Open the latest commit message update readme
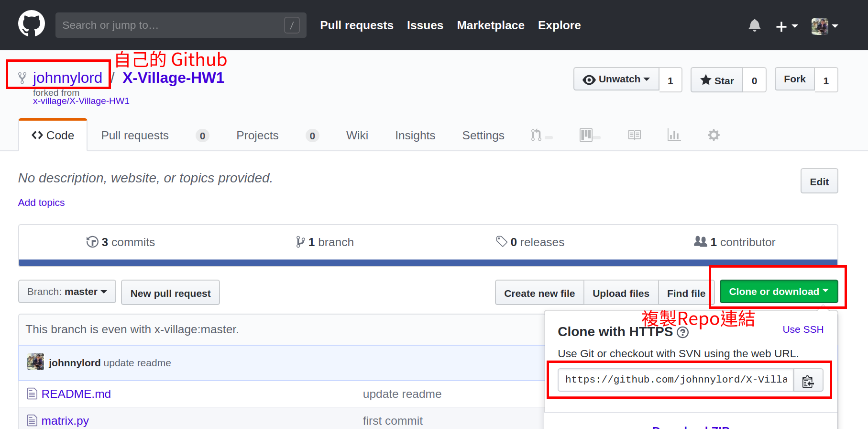This screenshot has height=429, width=868. [137, 363]
